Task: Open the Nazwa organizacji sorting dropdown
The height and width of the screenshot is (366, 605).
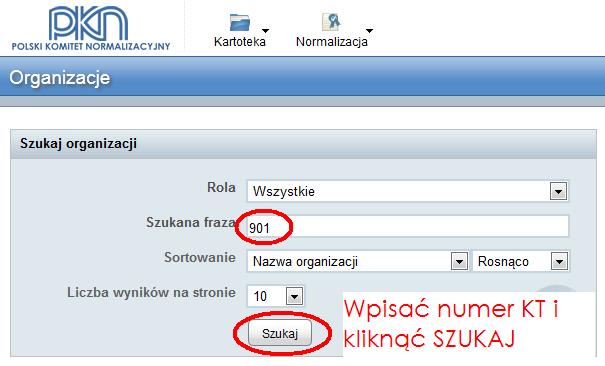Action: coord(357,261)
